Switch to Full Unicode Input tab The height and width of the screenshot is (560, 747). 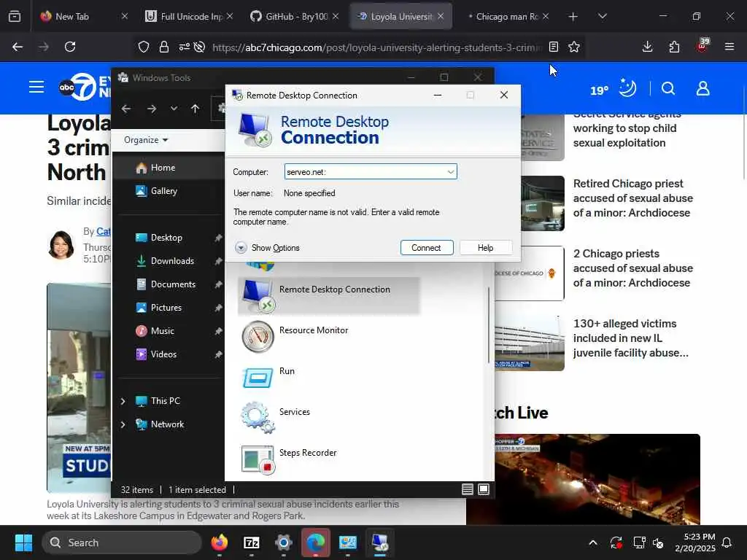point(190,16)
